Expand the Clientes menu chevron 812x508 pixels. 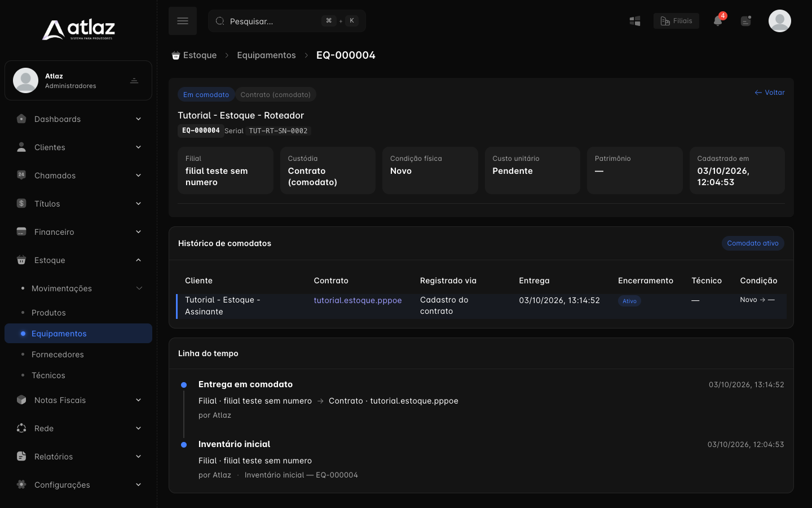coord(138,147)
